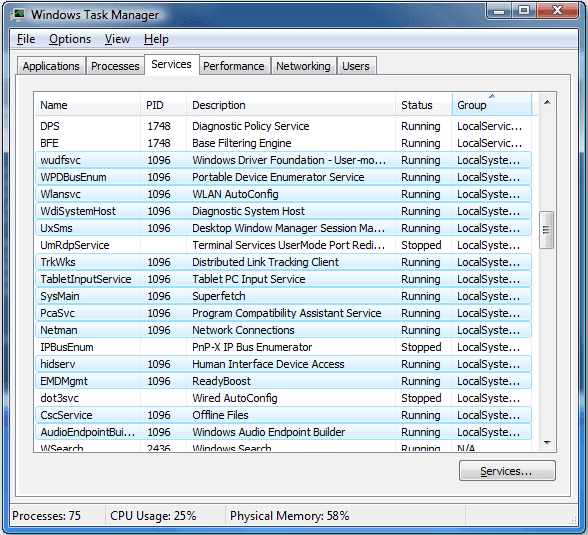Select the Netman service row
The image size is (588, 535).
(284, 330)
